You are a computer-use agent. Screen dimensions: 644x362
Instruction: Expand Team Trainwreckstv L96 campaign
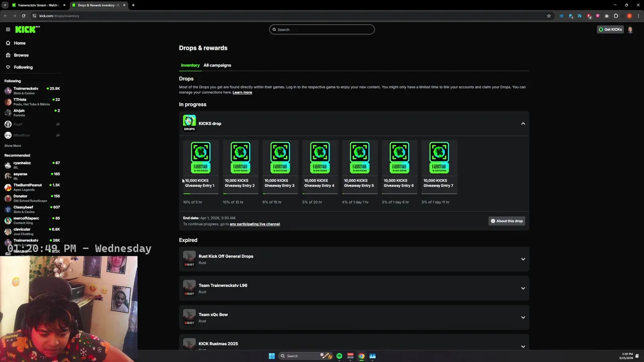[523, 288]
